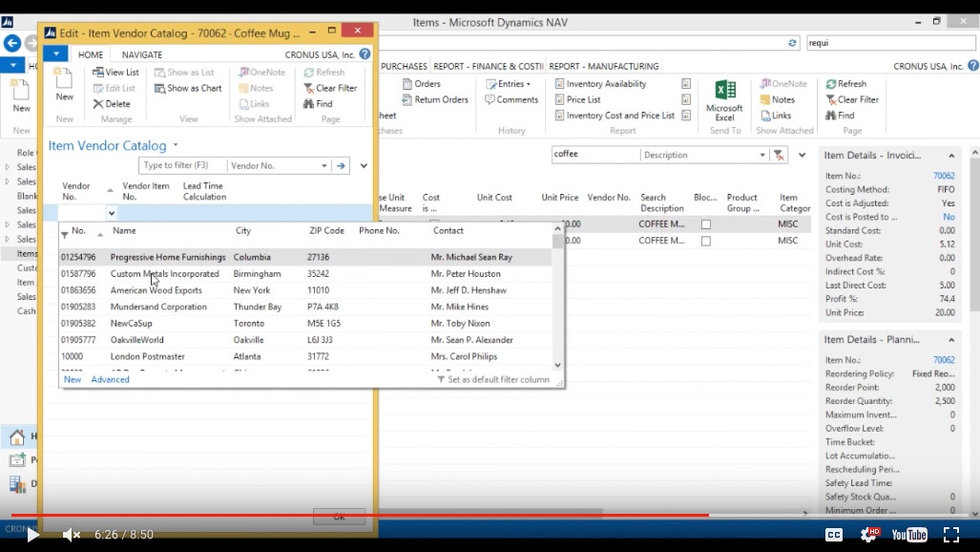Click the YouTube logo in the player
This screenshot has height=552, width=980.
tap(909, 535)
